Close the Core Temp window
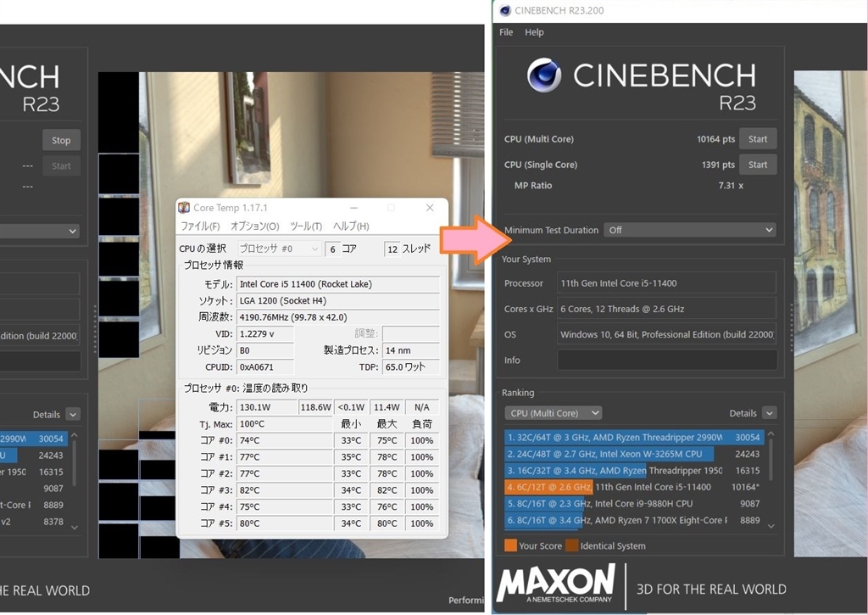 pyautogui.click(x=430, y=208)
